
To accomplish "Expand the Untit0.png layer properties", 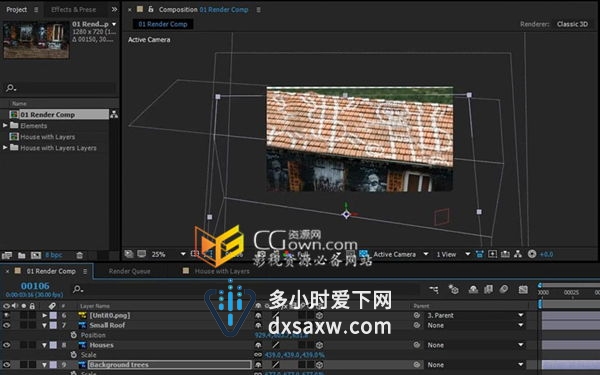I will [x=44, y=315].
